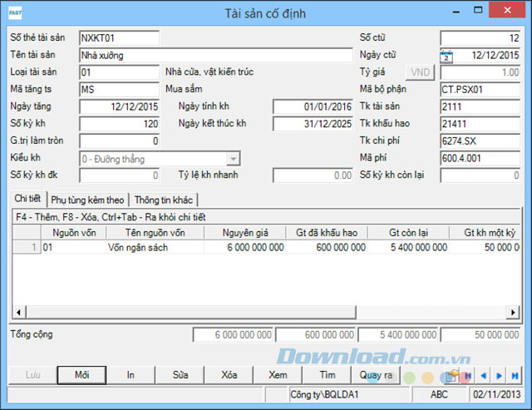
Task: Open the Phụ tùng kèm theo tab
Action: [87, 200]
